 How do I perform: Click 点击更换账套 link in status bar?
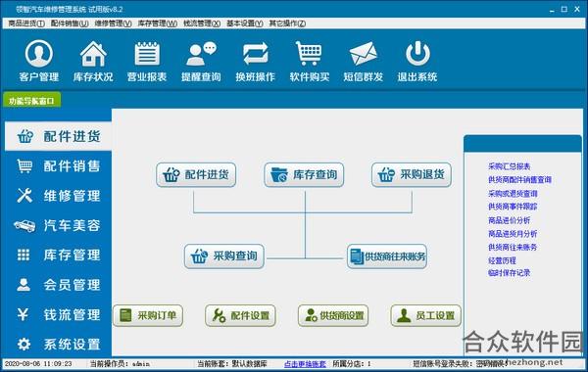tap(305, 364)
